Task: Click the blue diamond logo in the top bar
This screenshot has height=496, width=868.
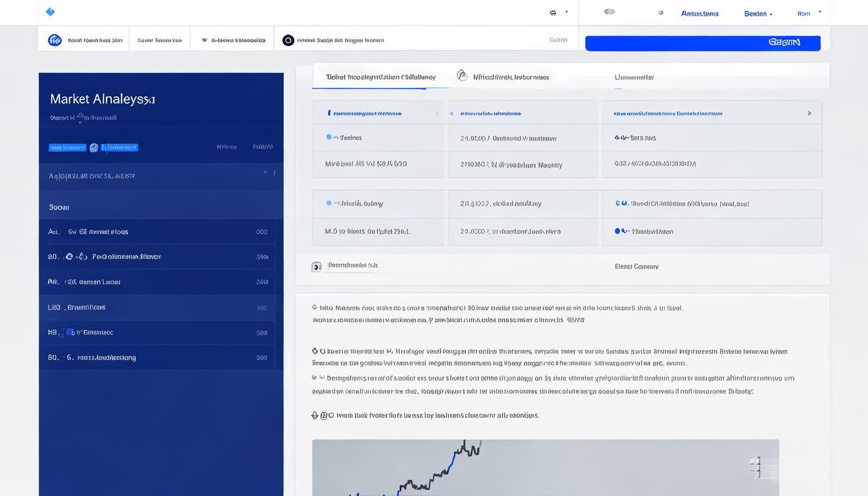Action: (x=50, y=12)
